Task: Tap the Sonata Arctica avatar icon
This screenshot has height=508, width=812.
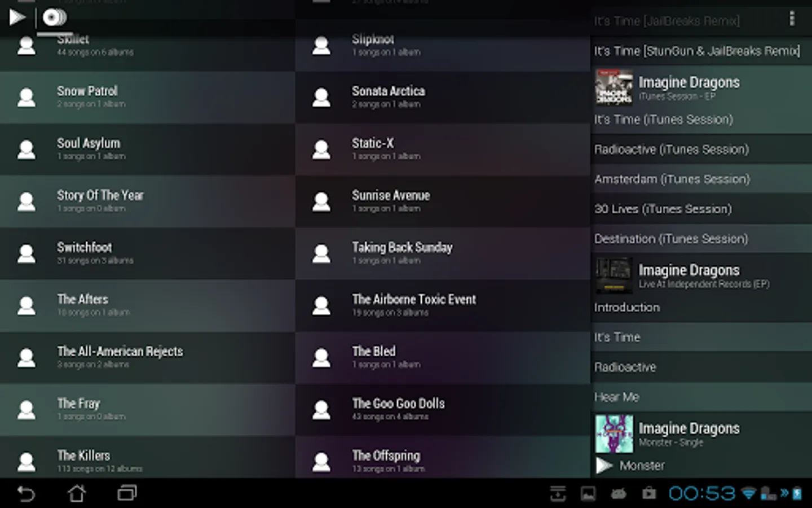Action: pos(321,97)
